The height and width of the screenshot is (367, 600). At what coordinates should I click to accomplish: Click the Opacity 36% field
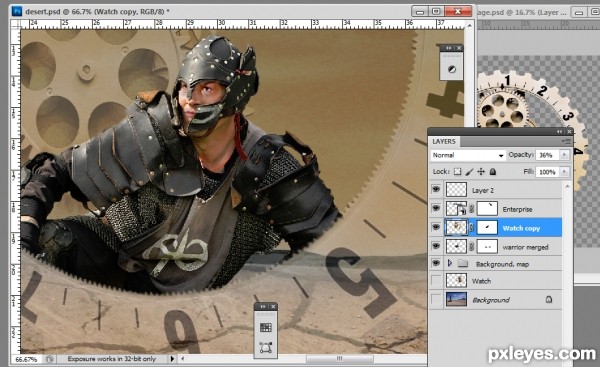click(548, 155)
